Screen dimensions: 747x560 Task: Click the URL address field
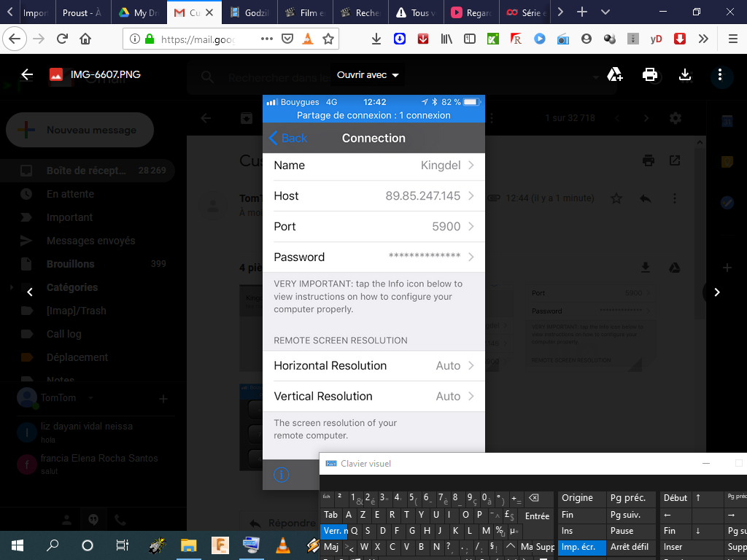coord(198,39)
